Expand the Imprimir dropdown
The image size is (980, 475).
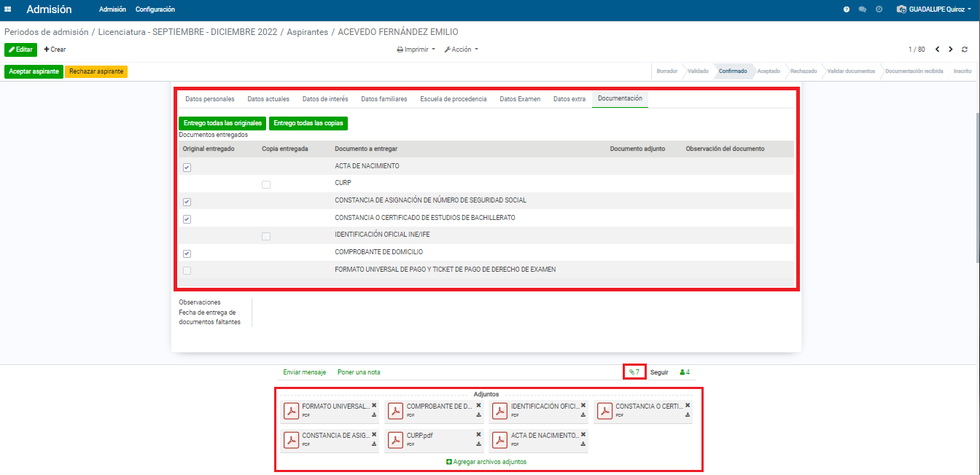point(416,50)
